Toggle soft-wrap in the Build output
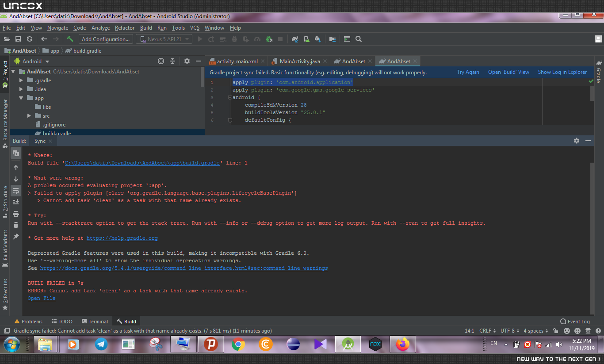This screenshot has width=604, height=364. [x=16, y=191]
